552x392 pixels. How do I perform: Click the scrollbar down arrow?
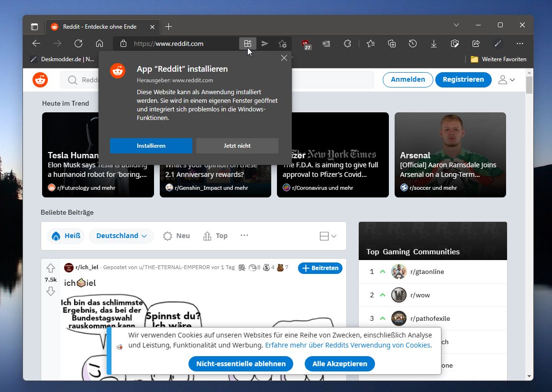tap(529, 377)
